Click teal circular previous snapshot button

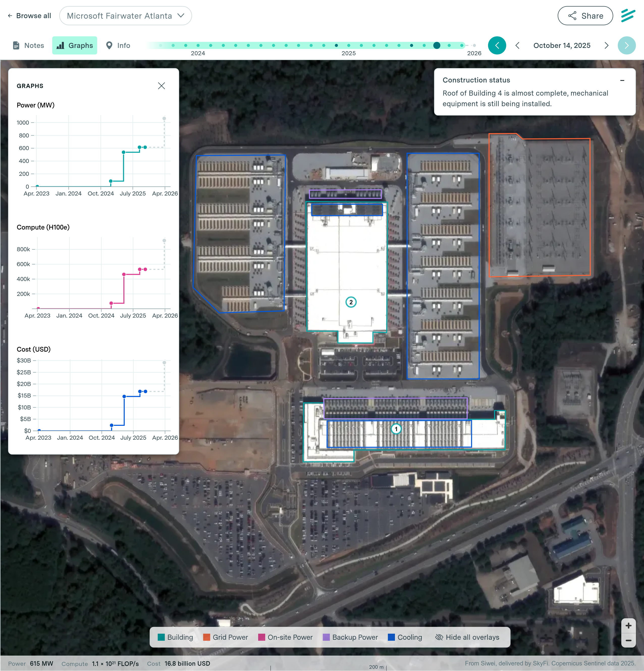497,45
